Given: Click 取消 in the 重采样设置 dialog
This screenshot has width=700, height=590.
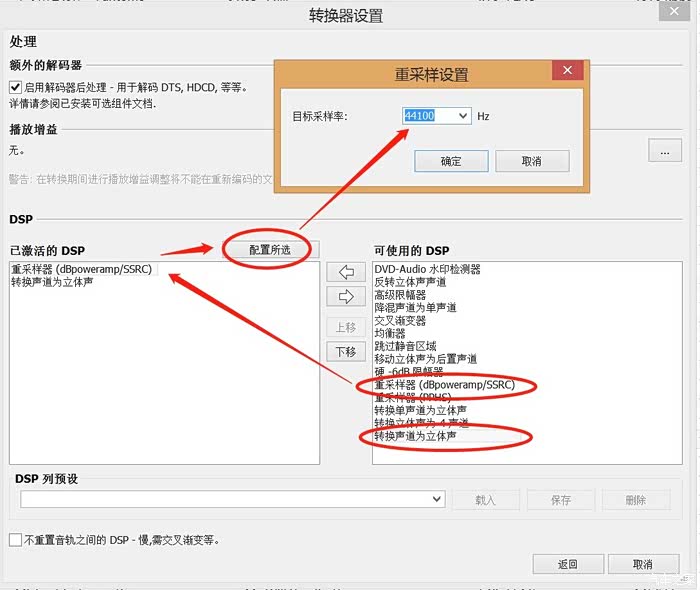Looking at the screenshot, I should coord(531,161).
